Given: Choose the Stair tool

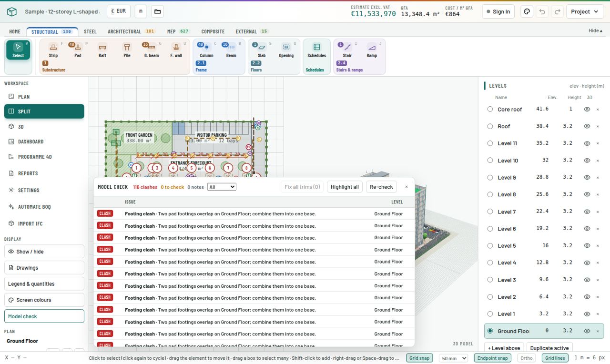Looking at the screenshot, I should tap(347, 51).
